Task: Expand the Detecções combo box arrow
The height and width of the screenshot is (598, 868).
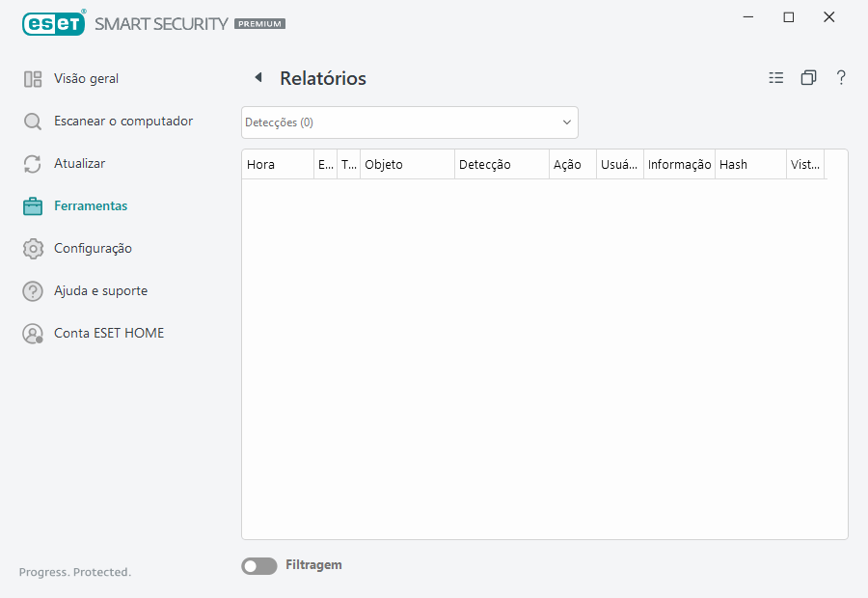Action: point(566,122)
